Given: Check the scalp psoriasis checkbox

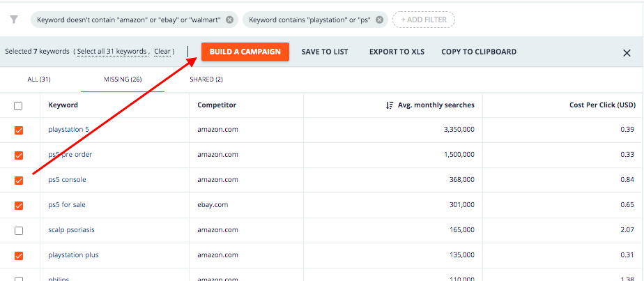Looking at the screenshot, I should point(19,231).
